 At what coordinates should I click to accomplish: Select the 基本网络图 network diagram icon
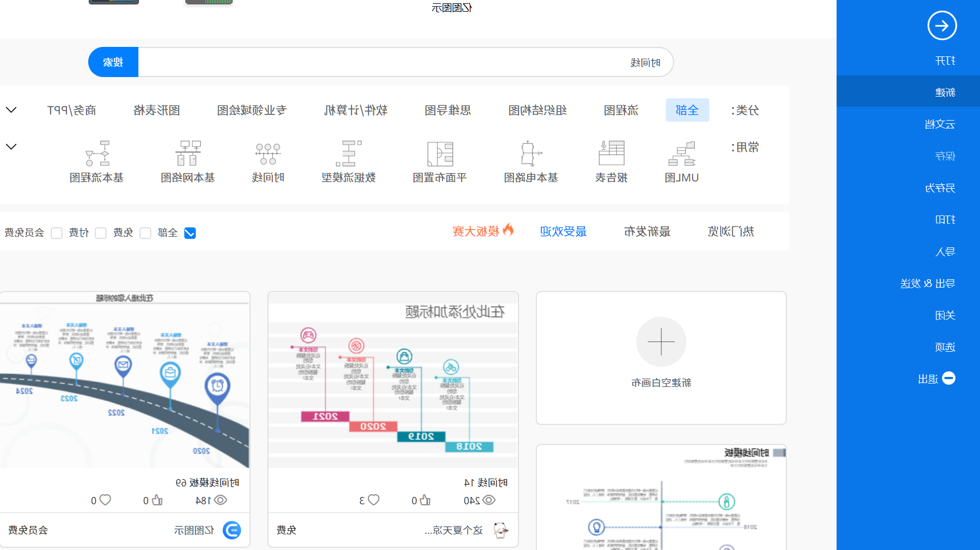point(188,154)
